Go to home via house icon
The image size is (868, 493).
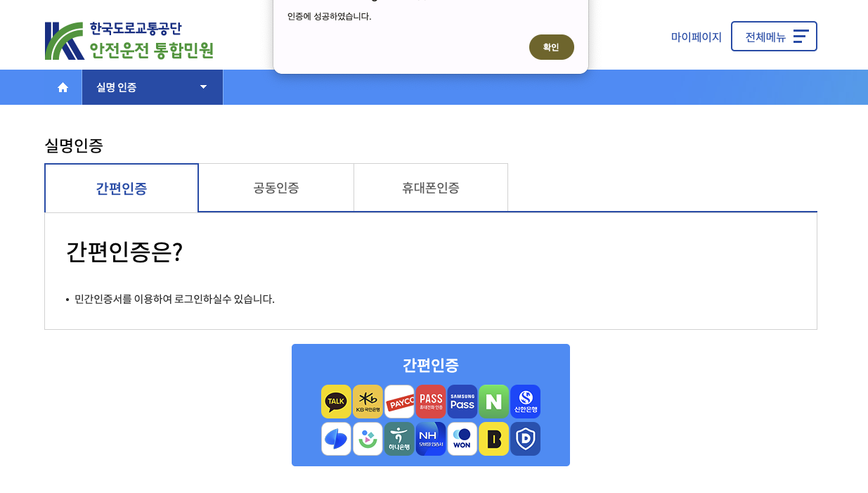click(63, 87)
